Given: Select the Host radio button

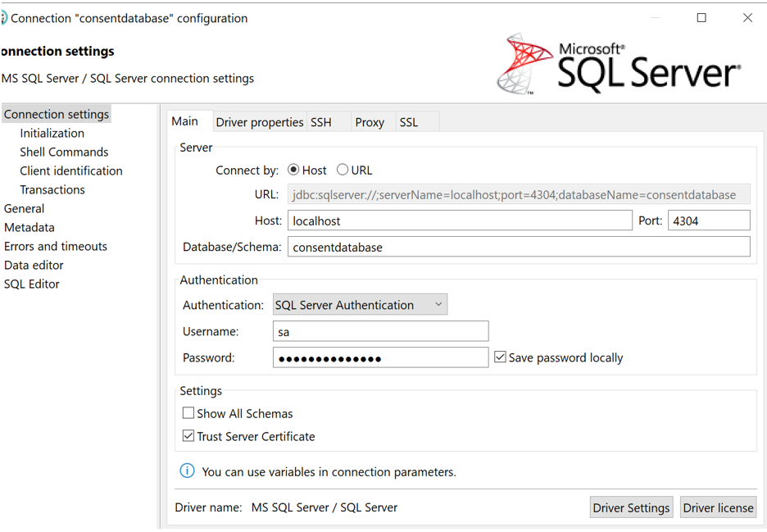Looking at the screenshot, I should point(295,170).
